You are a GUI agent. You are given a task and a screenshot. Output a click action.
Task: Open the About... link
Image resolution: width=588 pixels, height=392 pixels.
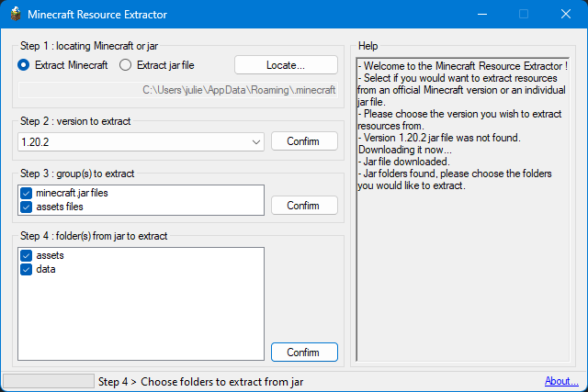tap(560, 381)
